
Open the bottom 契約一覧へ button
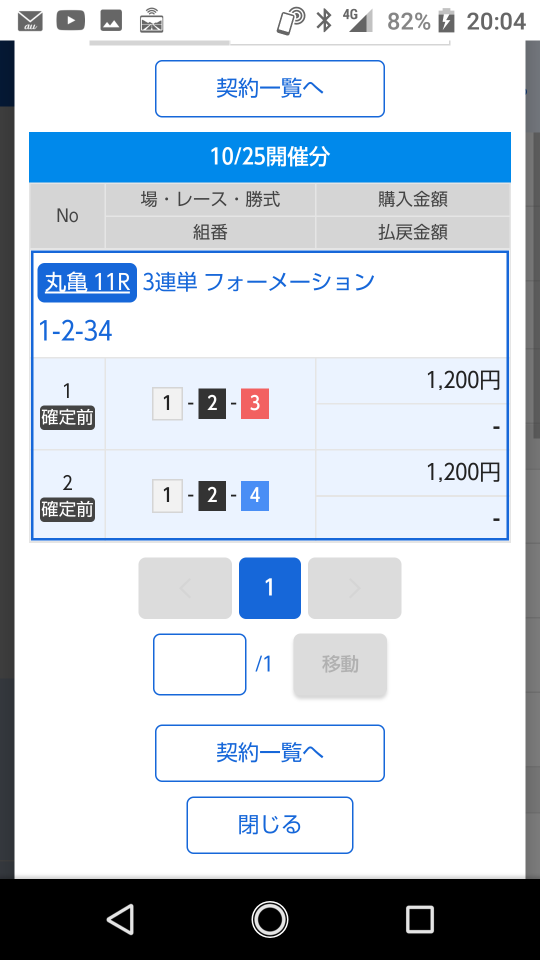click(269, 753)
